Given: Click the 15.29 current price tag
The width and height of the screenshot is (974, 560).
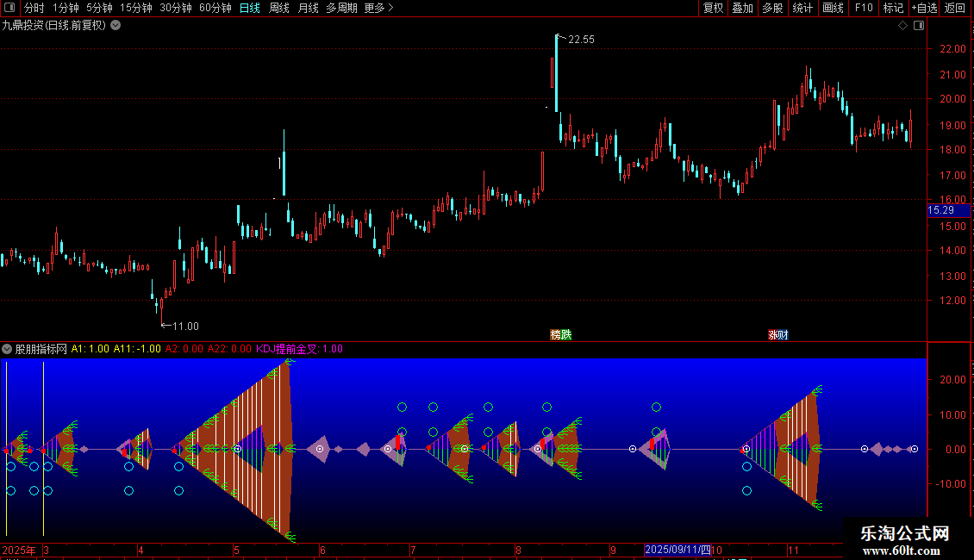Looking at the screenshot, I should point(948,210).
